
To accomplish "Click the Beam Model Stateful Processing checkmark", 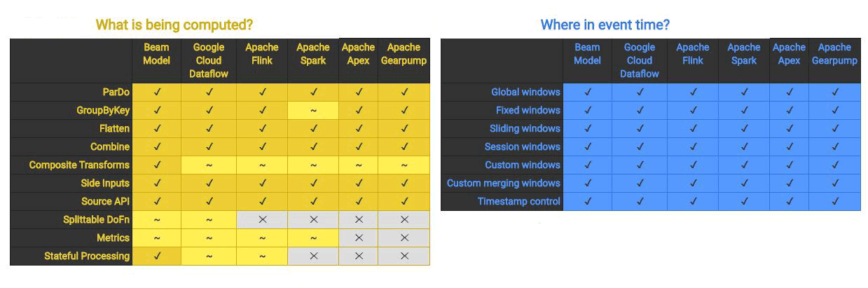I will tap(157, 256).
